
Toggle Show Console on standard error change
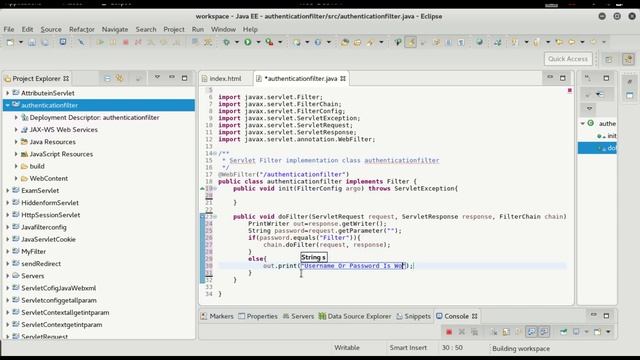coord(544,332)
